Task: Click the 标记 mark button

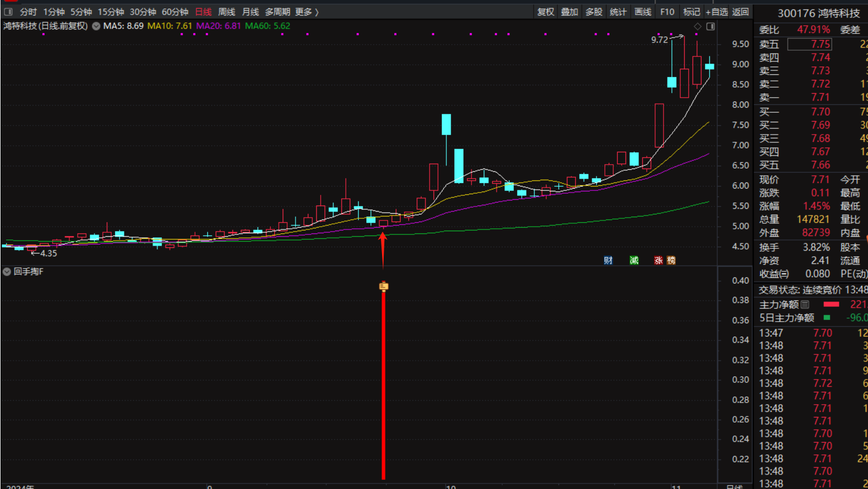Action: point(691,12)
